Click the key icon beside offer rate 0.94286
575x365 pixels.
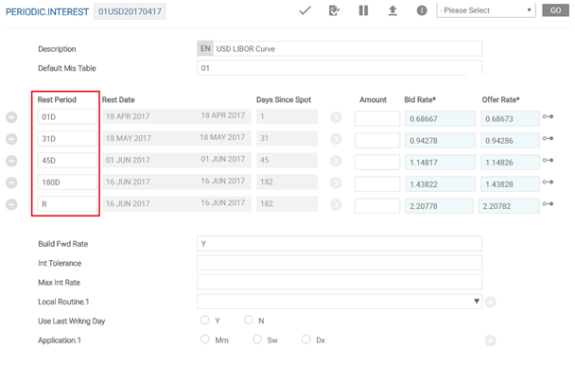(x=548, y=139)
